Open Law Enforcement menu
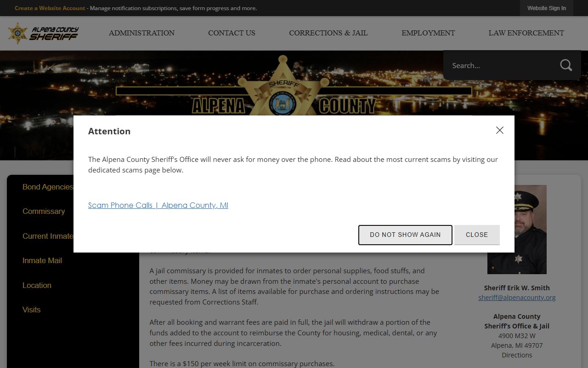The width and height of the screenshot is (588, 368). coord(526,33)
